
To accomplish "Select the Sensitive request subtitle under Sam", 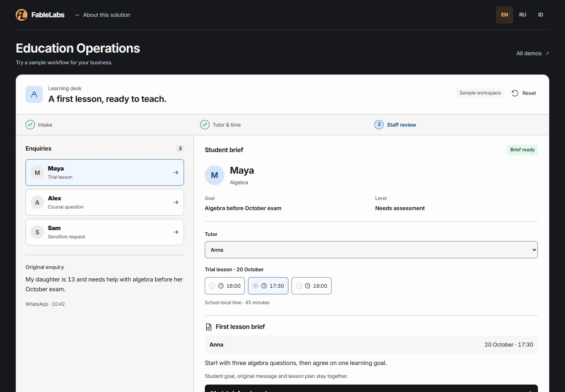I will (x=66, y=237).
